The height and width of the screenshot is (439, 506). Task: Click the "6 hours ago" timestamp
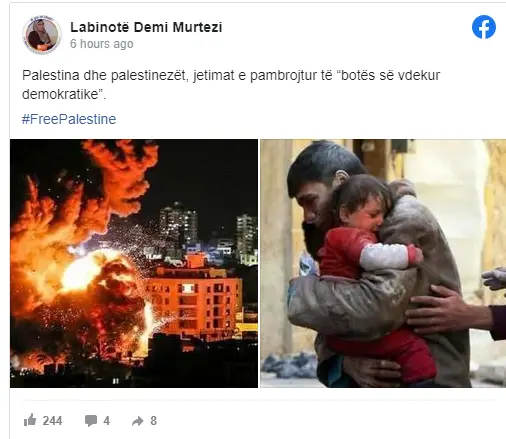pyautogui.click(x=102, y=44)
